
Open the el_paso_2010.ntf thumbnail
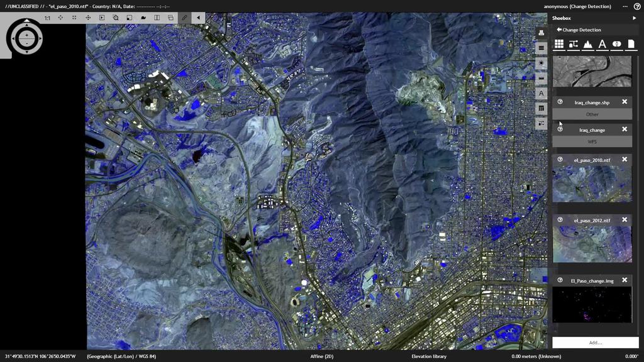(x=592, y=184)
